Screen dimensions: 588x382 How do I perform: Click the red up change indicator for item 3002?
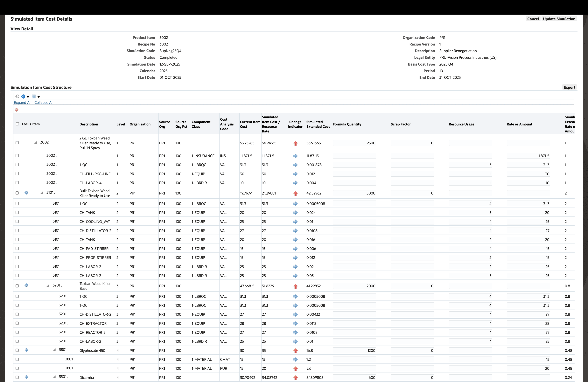(x=296, y=143)
